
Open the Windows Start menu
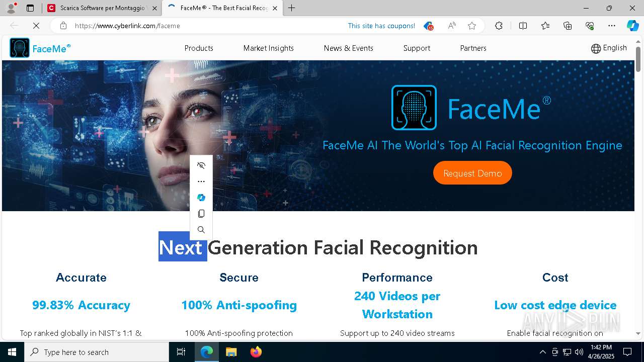click(x=12, y=352)
